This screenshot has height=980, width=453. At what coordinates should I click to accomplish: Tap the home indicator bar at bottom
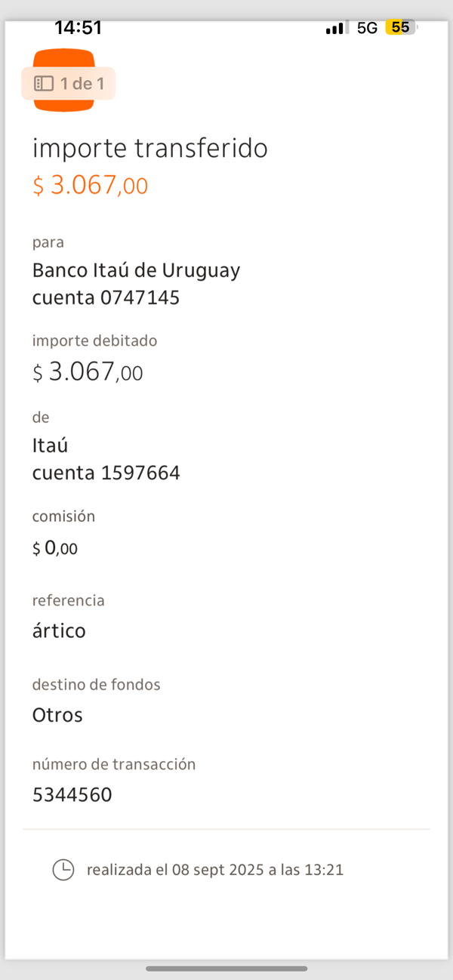(x=226, y=969)
